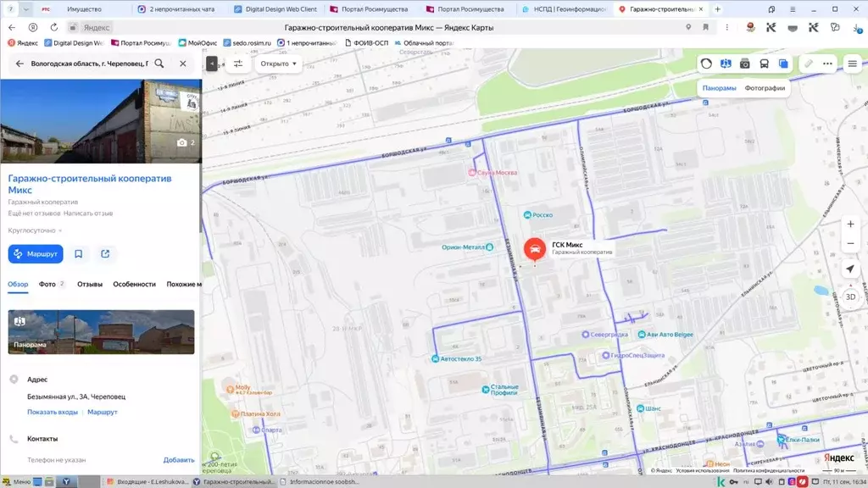Open the traffic layer icon in map toolbar
This screenshot has height=488, width=868.
(x=706, y=64)
